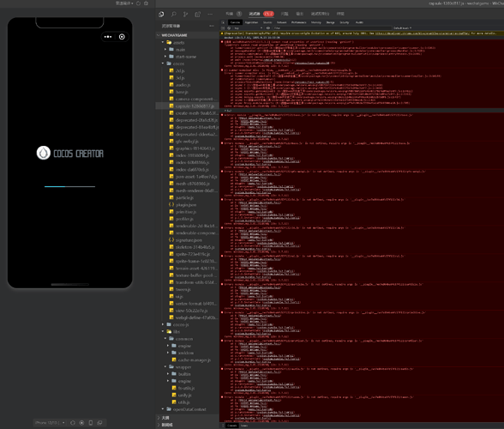Image resolution: width=504 pixels, height=429 pixels.
Task: Clear console with the ban icon
Action: point(229,28)
